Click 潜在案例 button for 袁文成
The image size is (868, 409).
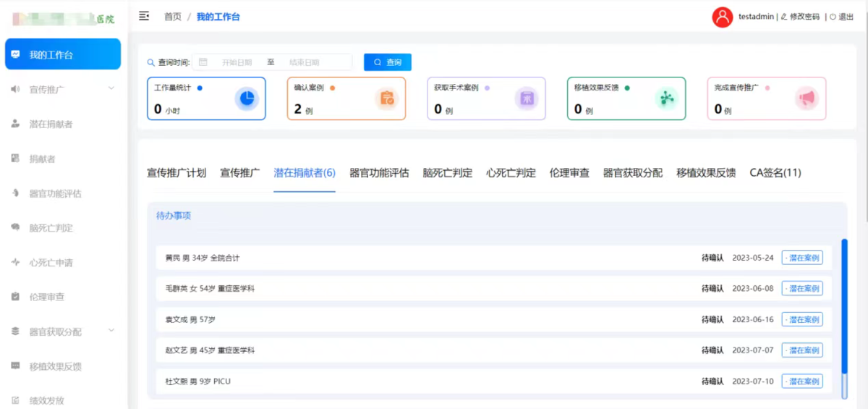point(802,319)
